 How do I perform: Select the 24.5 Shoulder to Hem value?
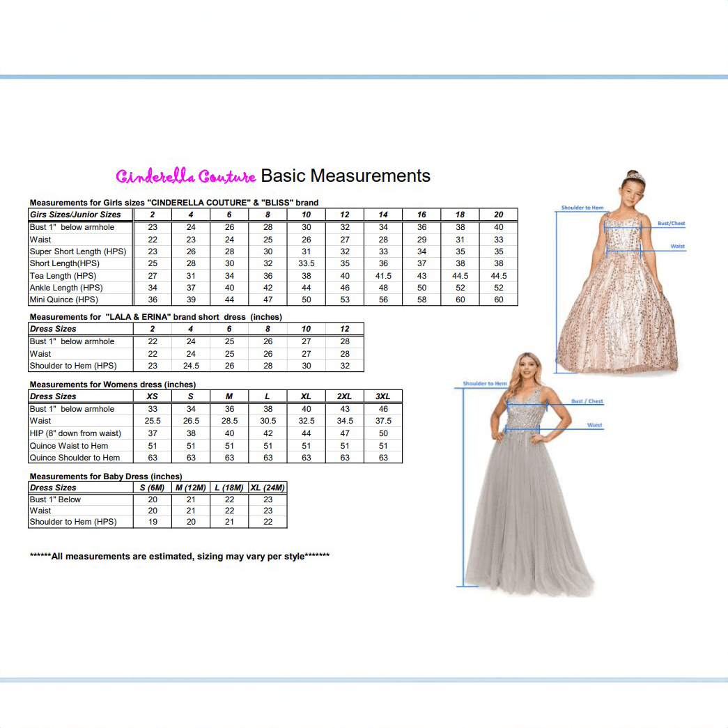click(191, 365)
